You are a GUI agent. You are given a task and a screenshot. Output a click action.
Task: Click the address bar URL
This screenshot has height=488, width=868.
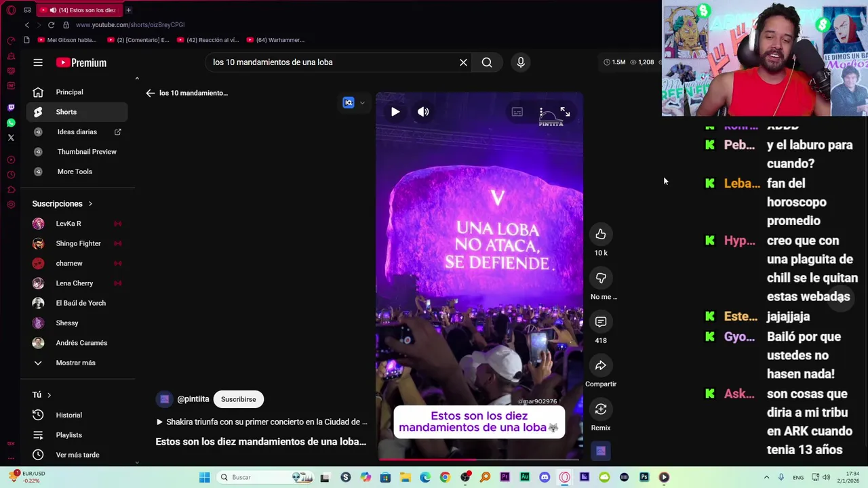130,25
